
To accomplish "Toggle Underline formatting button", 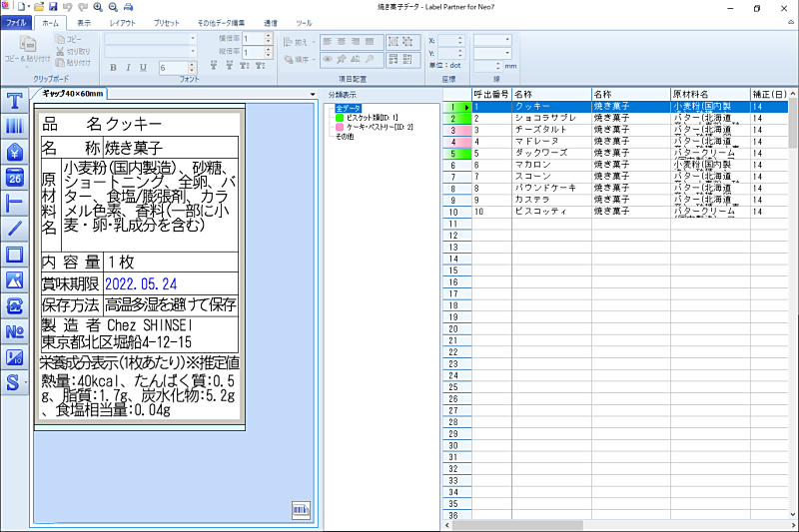I will 144,68.
